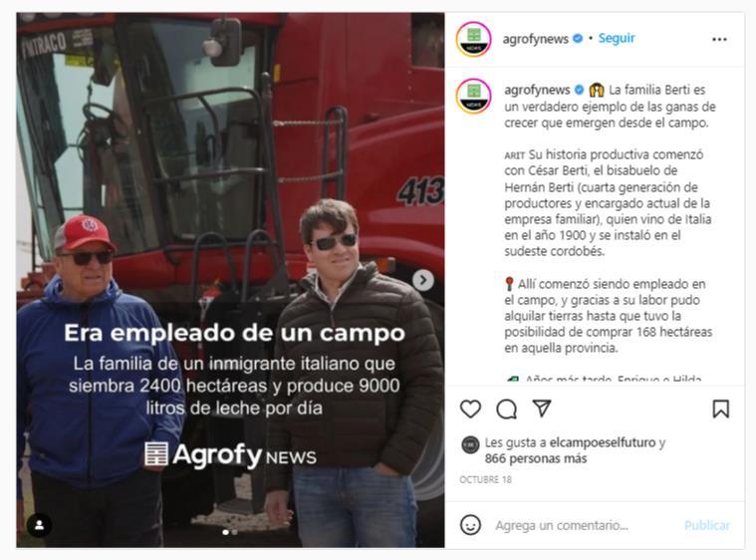The height and width of the screenshot is (560, 756).
Task: Save post with bookmark icon
Action: (721, 409)
